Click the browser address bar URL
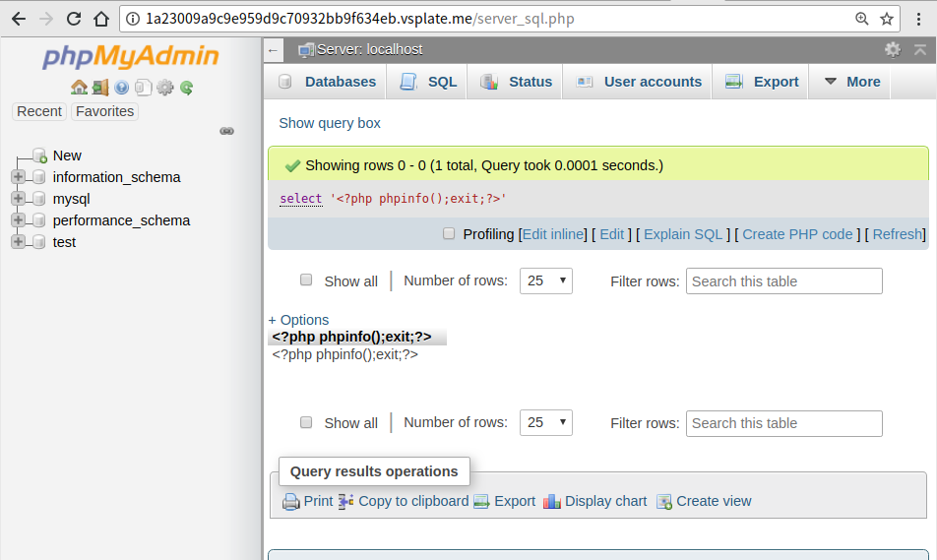The image size is (937, 560). [x=360, y=19]
